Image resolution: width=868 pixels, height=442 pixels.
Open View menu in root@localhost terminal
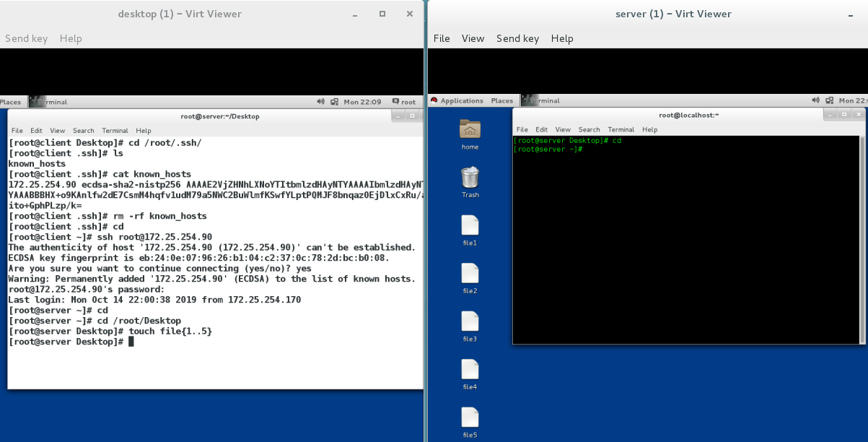(x=564, y=130)
